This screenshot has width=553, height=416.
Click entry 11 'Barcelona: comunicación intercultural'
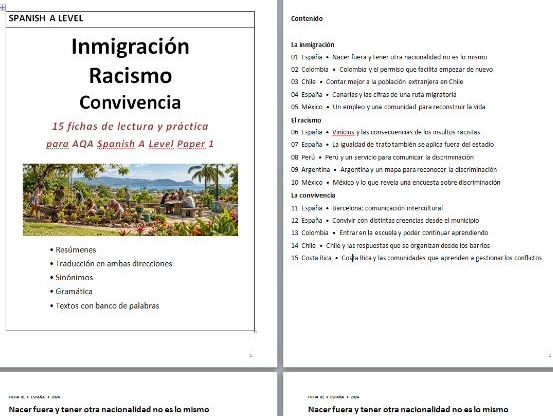pyautogui.click(x=367, y=208)
